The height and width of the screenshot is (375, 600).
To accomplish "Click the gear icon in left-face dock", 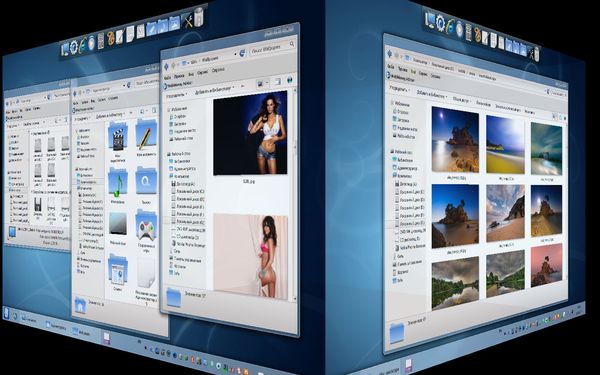I will tap(73, 47).
